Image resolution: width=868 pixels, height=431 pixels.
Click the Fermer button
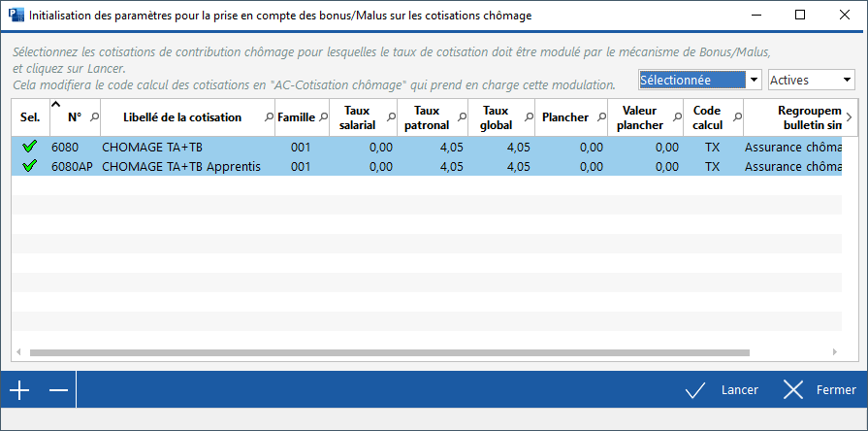tap(820, 390)
